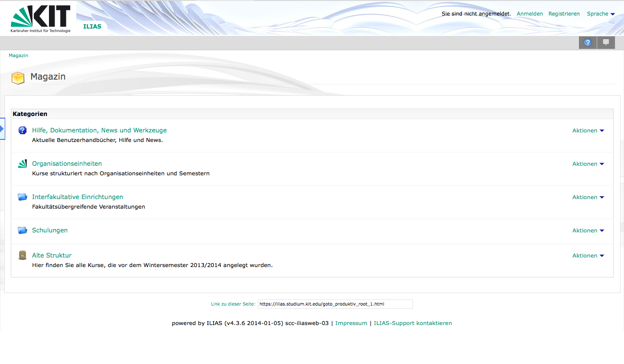The image size is (624, 364).
Task: Click the Registrieren link
Action: click(564, 14)
